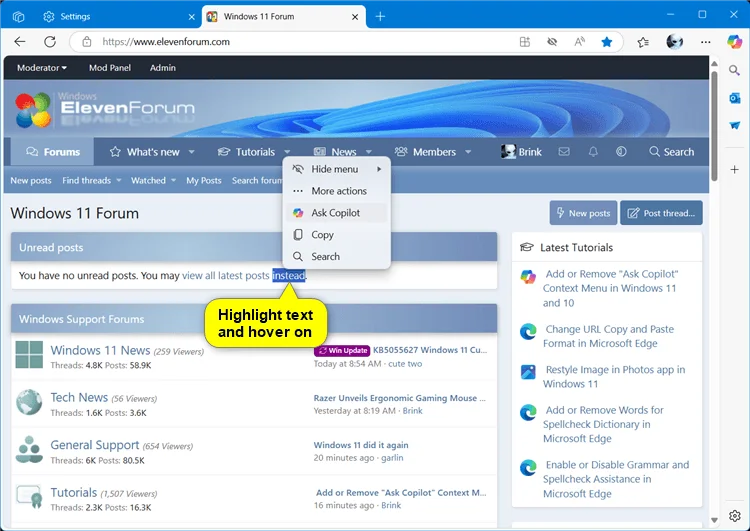Open a new browser tab
Image resolution: width=750 pixels, height=531 pixels.
380,17
